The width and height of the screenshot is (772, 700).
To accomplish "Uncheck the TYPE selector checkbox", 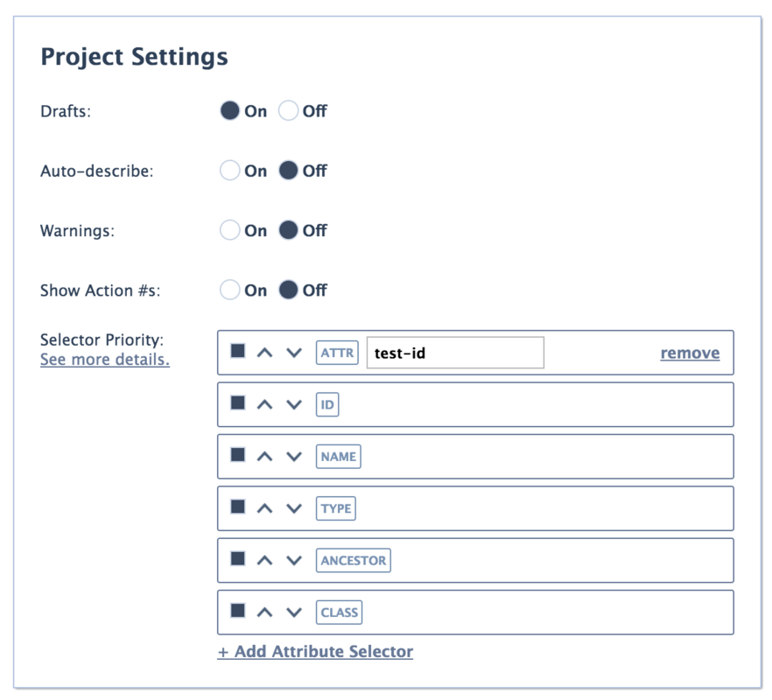I will tap(238, 507).
